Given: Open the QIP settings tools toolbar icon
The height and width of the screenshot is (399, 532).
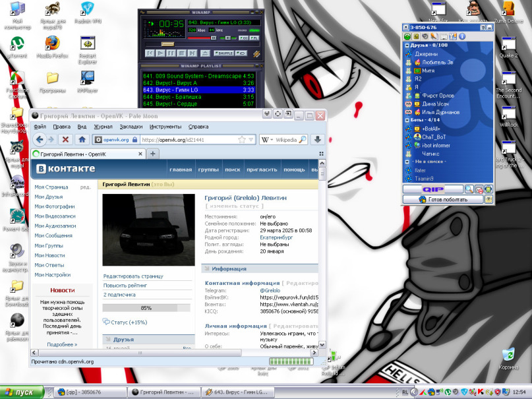Looking at the screenshot, I should [x=453, y=36].
